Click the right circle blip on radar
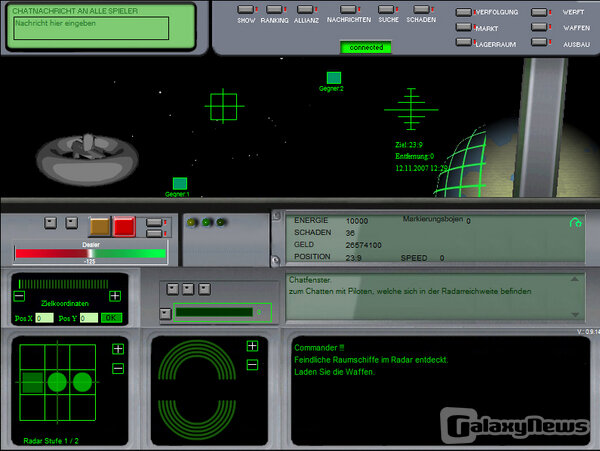 (x=82, y=383)
